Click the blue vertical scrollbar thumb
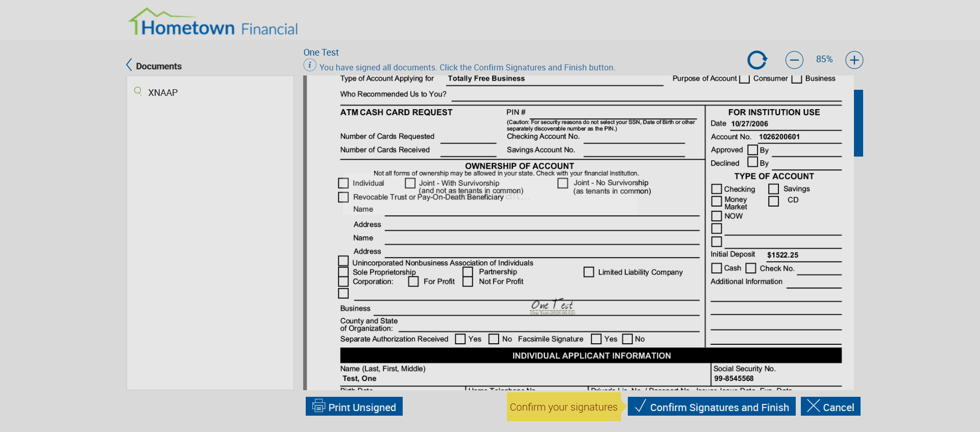Image resolution: width=980 pixels, height=432 pixels. [859, 123]
